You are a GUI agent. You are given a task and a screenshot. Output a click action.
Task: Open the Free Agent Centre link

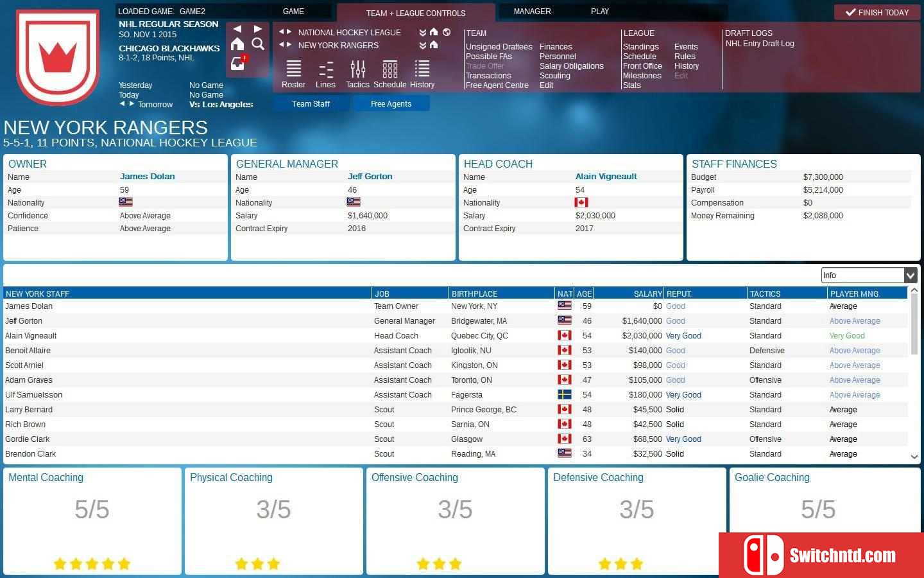point(497,85)
